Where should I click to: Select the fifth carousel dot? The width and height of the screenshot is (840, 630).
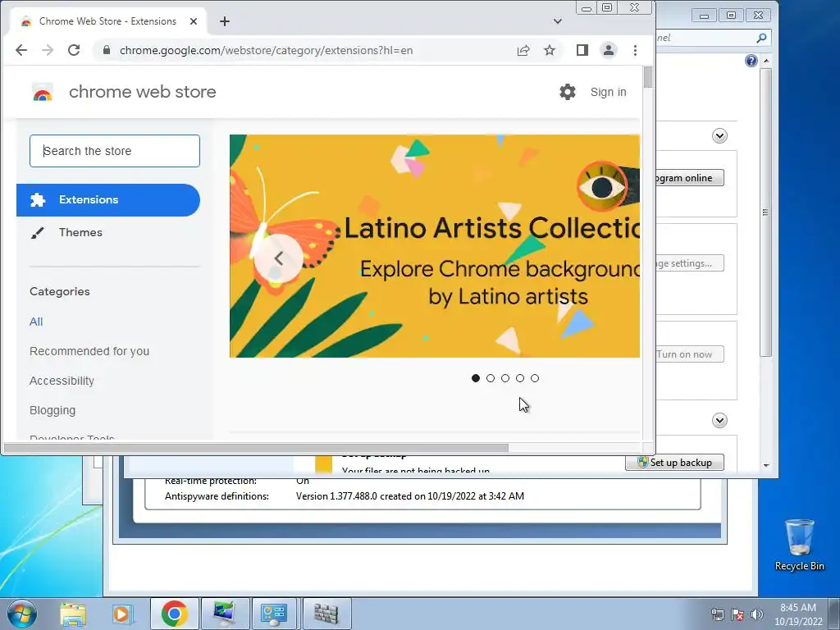535,378
